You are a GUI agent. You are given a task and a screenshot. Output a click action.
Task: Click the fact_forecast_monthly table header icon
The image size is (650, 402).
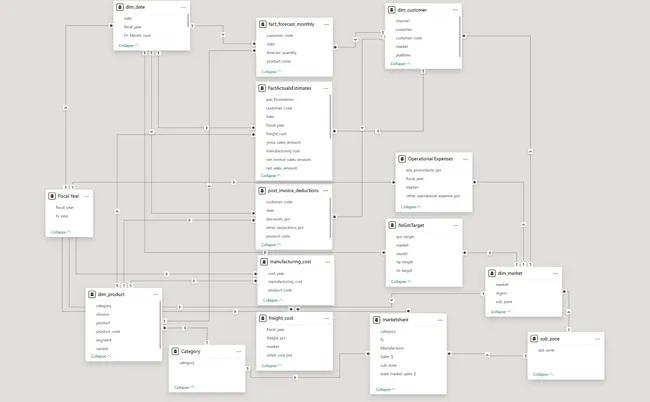[262, 23]
